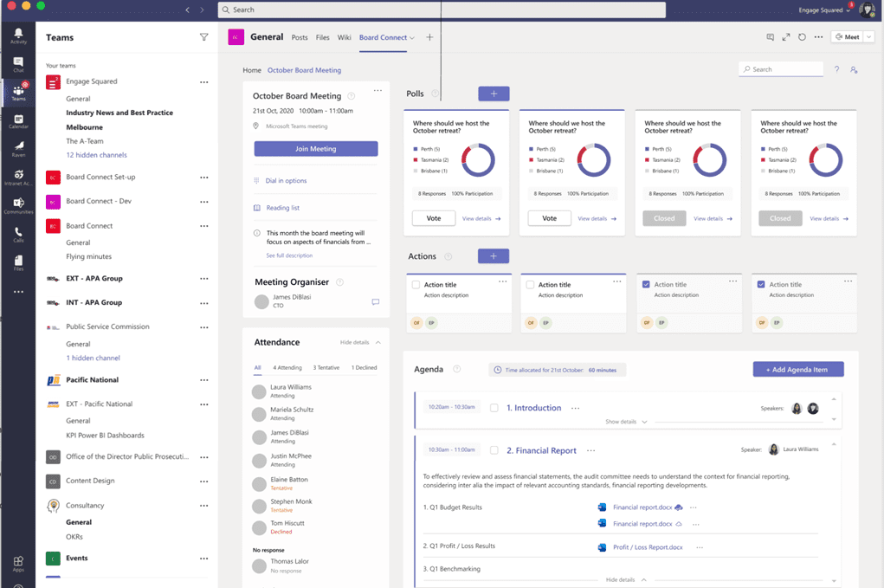
Task: Select the 3 Tentative attendance tab
Action: tap(326, 367)
